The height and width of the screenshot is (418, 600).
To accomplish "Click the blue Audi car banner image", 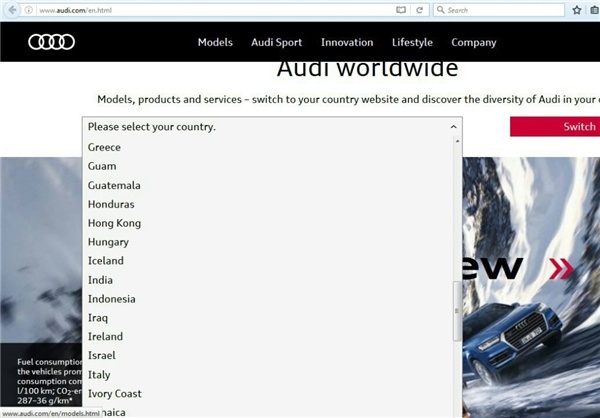I will tap(531, 287).
